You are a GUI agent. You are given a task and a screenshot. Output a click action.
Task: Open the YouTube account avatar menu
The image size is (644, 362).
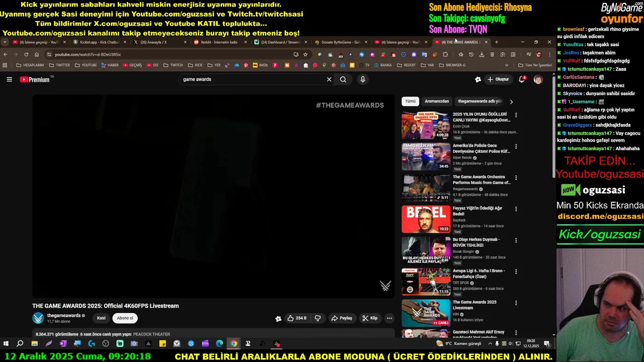pos(538,79)
